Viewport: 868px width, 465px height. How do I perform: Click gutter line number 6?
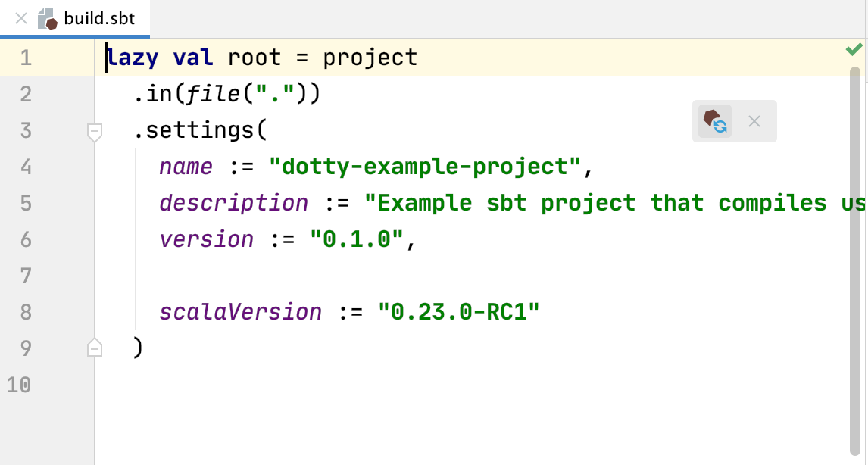pos(26,240)
